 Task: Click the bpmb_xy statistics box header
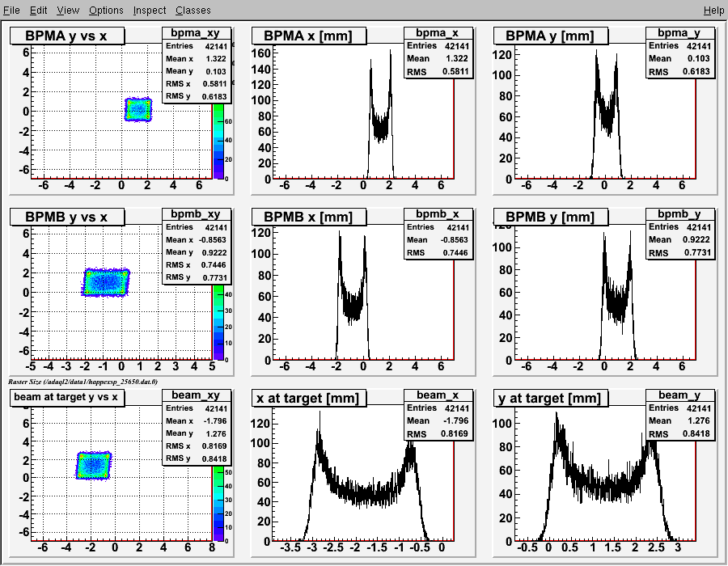[196, 214]
